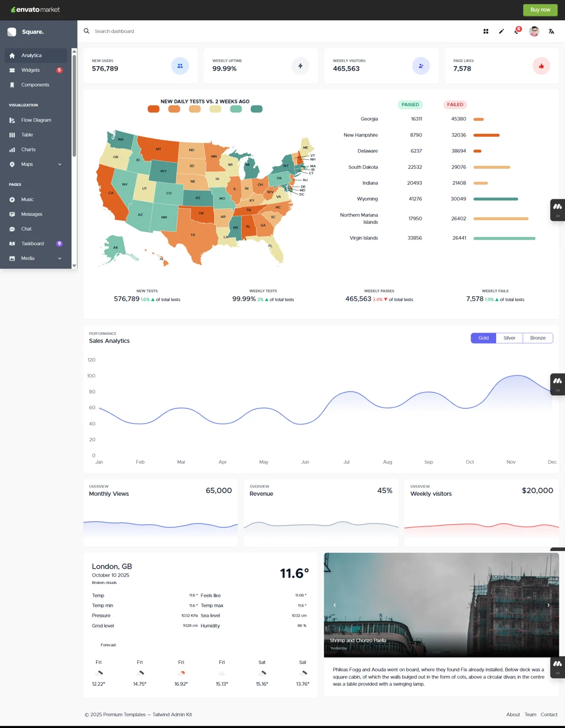This screenshot has width=565, height=728.
Task: Show next slide in image carousel
Action: point(548,605)
